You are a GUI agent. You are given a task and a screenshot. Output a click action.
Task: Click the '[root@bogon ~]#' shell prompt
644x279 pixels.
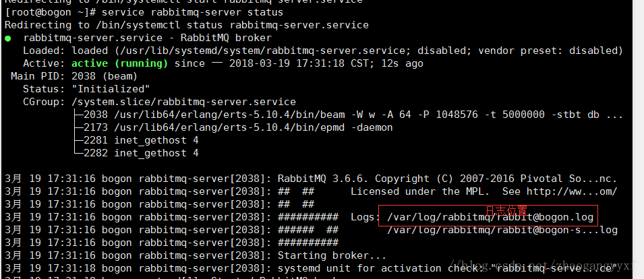[51, 12]
